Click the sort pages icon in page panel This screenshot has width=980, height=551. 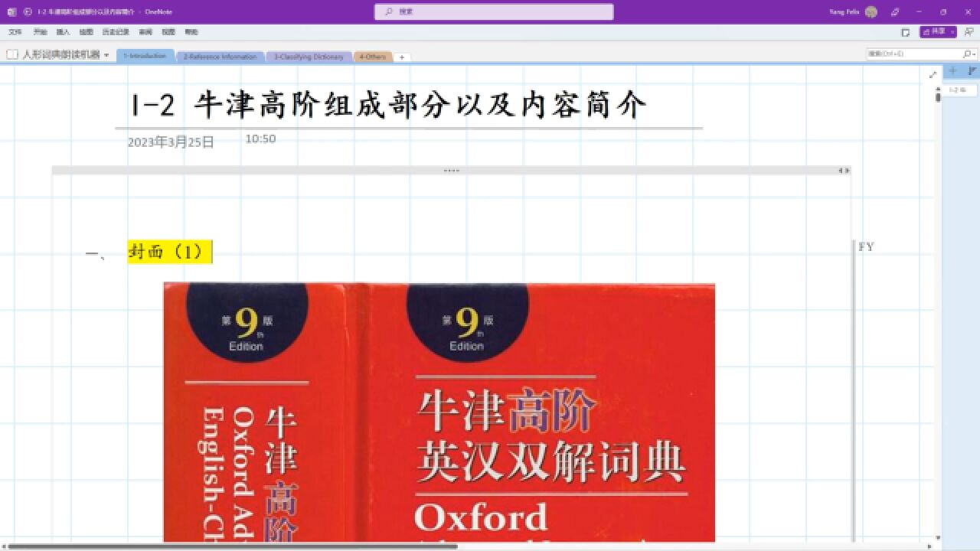tap(972, 71)
